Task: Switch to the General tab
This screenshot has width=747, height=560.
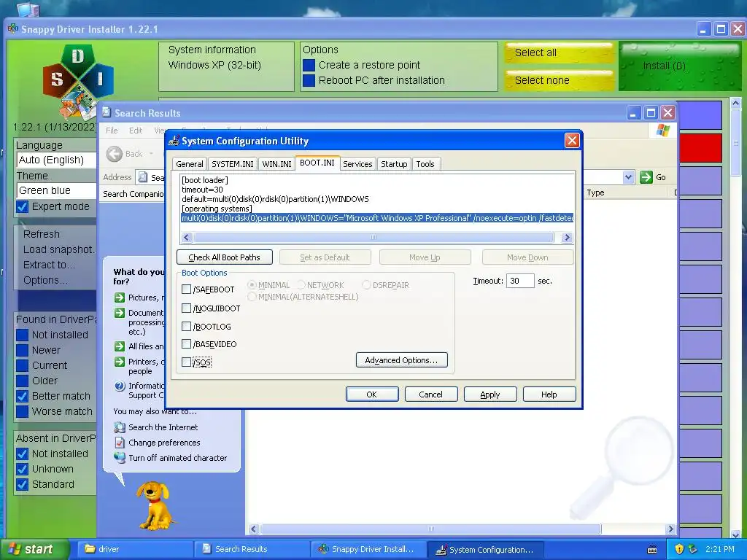Action: point(189,164)
